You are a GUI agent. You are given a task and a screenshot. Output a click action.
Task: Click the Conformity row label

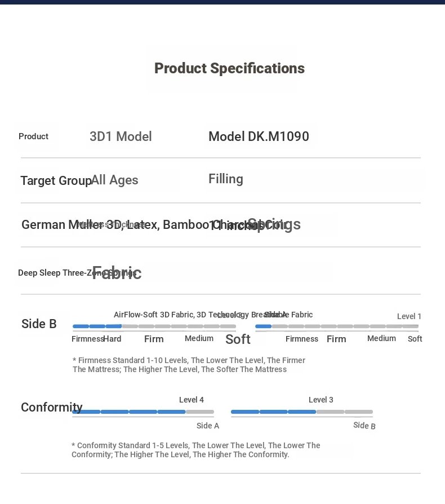pos(51,407)
